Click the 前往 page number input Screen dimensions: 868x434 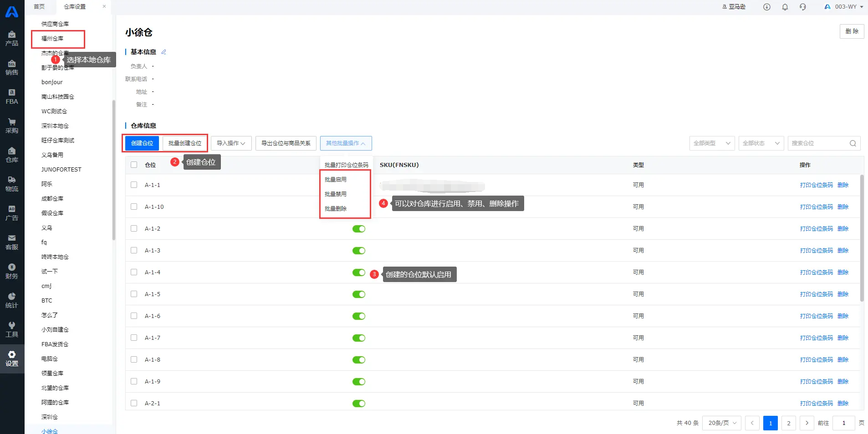(x=844, y=423)
